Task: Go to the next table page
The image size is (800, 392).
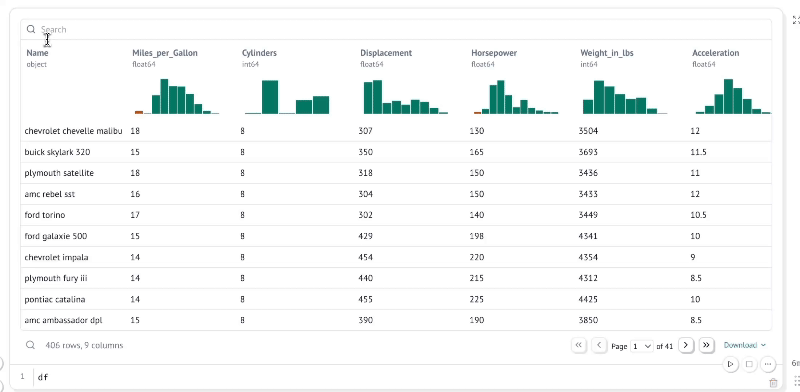Action: 686,346
